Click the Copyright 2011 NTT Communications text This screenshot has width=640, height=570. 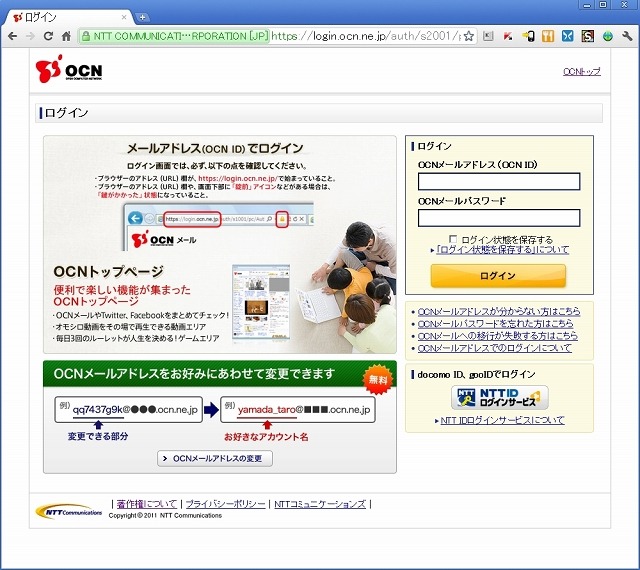tap(165, 516)
